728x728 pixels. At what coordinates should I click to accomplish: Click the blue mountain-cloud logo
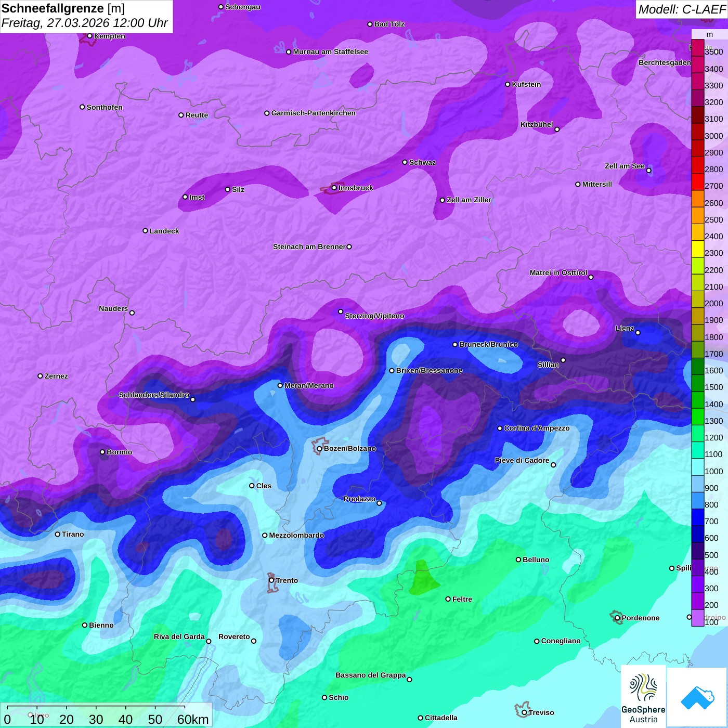697,697
